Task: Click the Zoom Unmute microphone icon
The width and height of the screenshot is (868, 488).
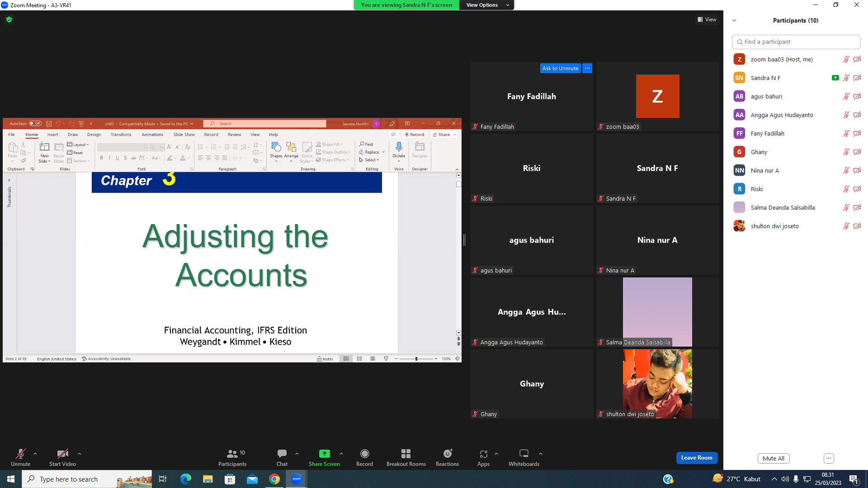Action: pyautogui.click(x=20, y=454)
